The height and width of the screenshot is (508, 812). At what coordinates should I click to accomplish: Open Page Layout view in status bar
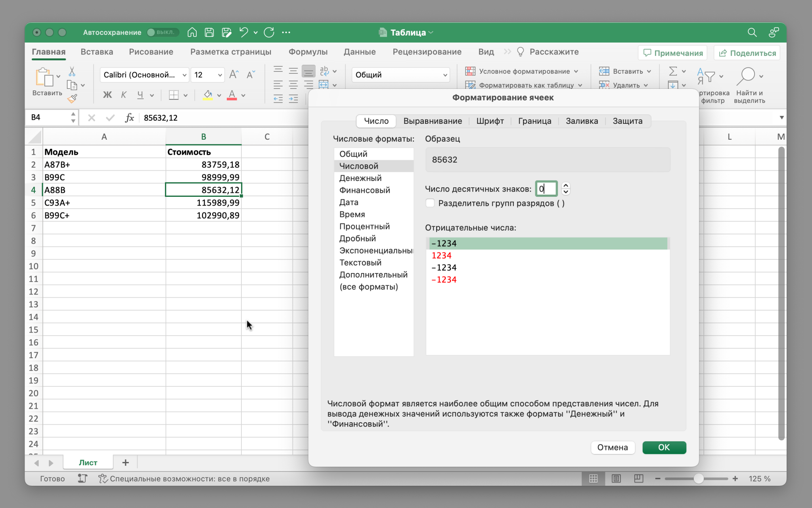pos(616,479)
